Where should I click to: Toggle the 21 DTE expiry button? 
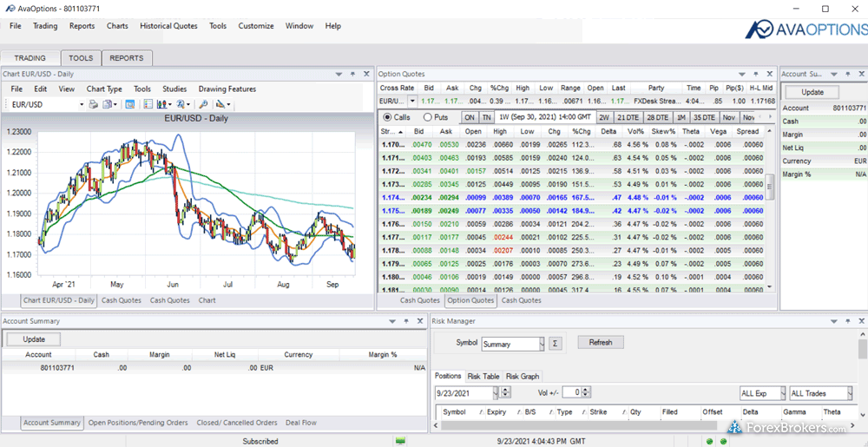[628, 117]
